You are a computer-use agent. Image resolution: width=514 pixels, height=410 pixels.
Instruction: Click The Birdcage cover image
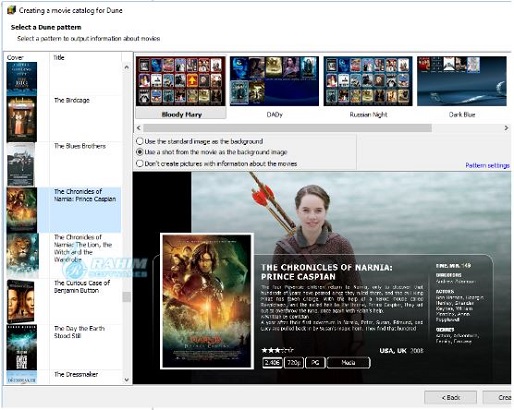pos(22,119)
